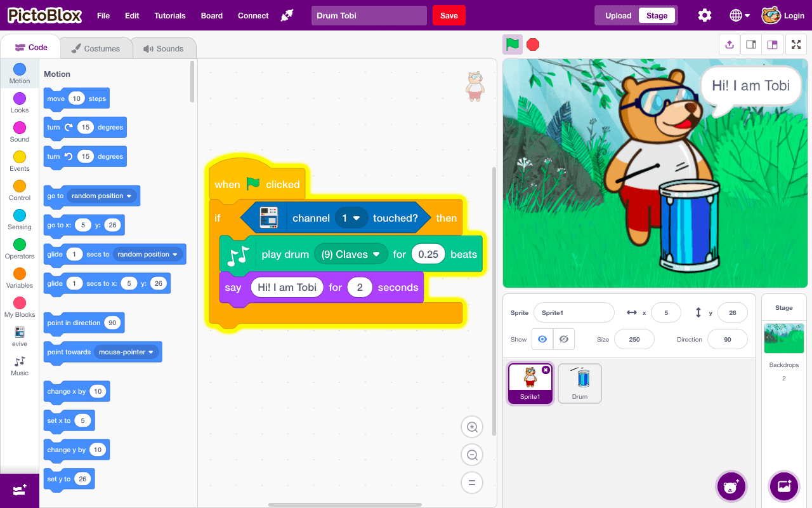Image resolution: width=812 pixels, height=508 pixels.
Task: Open the settings gear icon
Action: [x=705, y=16]
